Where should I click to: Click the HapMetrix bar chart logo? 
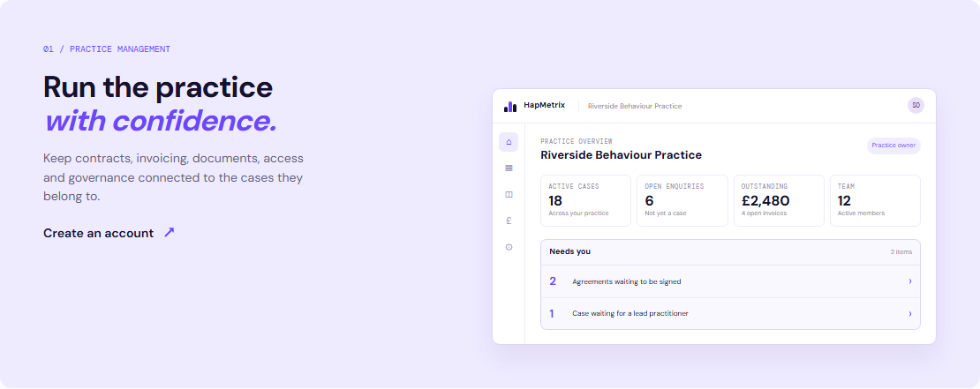coord(510,106)
